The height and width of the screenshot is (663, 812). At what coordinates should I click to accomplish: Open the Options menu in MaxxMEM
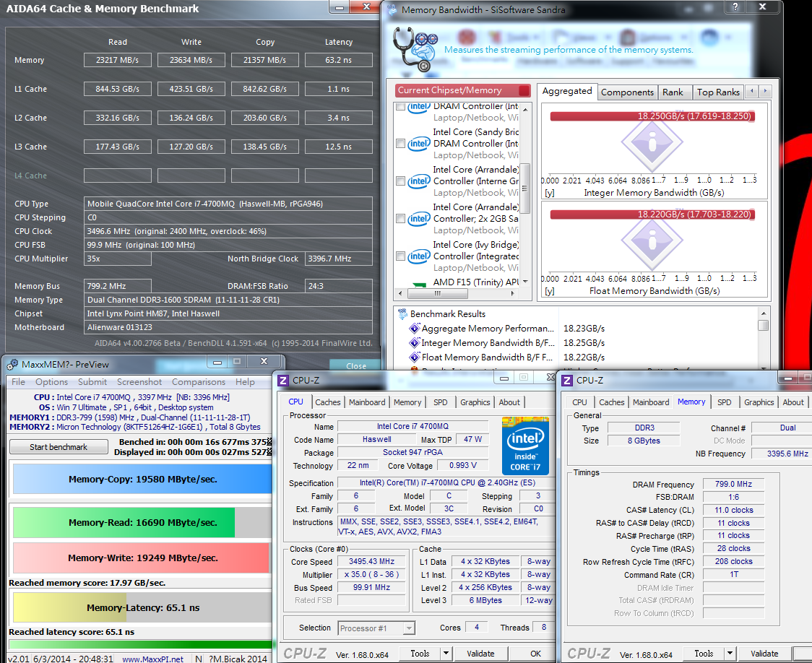click(51, 382)
